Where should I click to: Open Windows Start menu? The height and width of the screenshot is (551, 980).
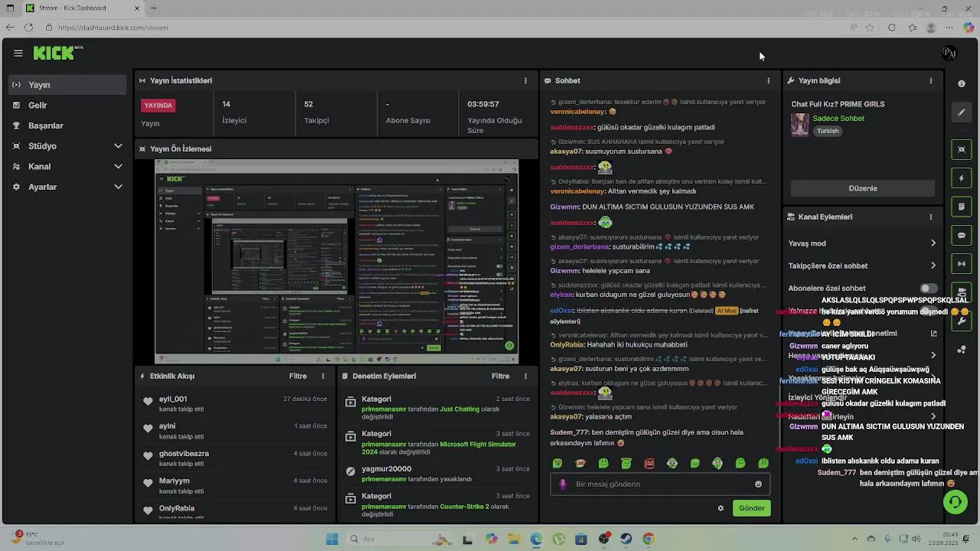pyautogui.click(x=332, y=539)
